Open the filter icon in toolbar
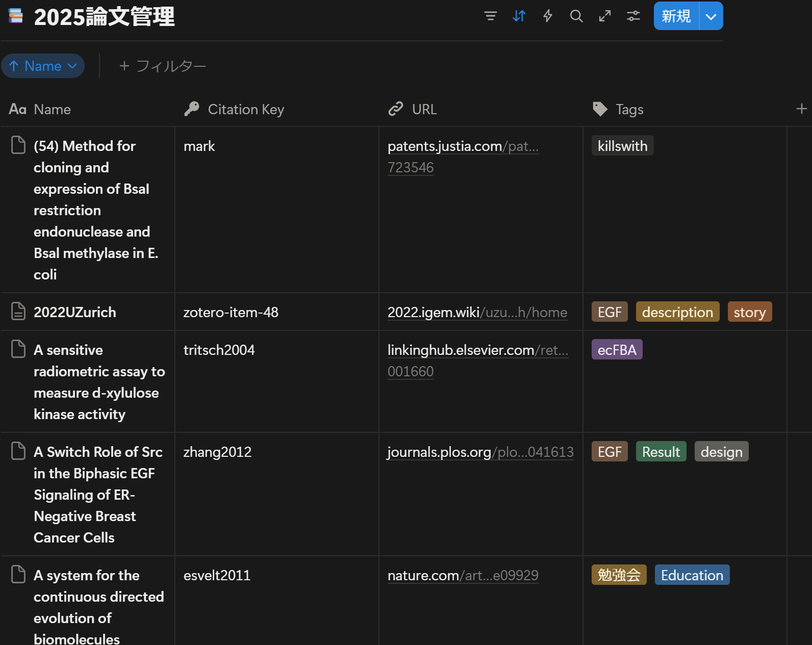 [490, 16]
